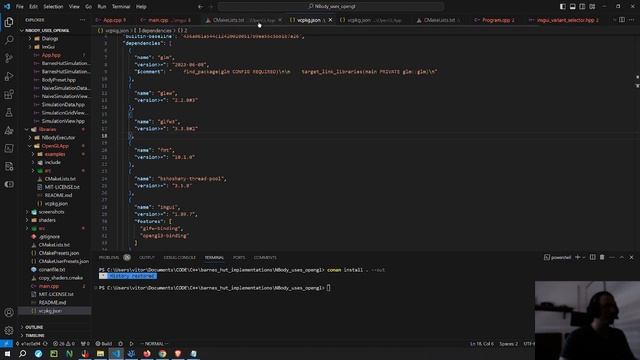Open the Customize Layout menu
The image size is (640, 360).
(x=592, y=7)
